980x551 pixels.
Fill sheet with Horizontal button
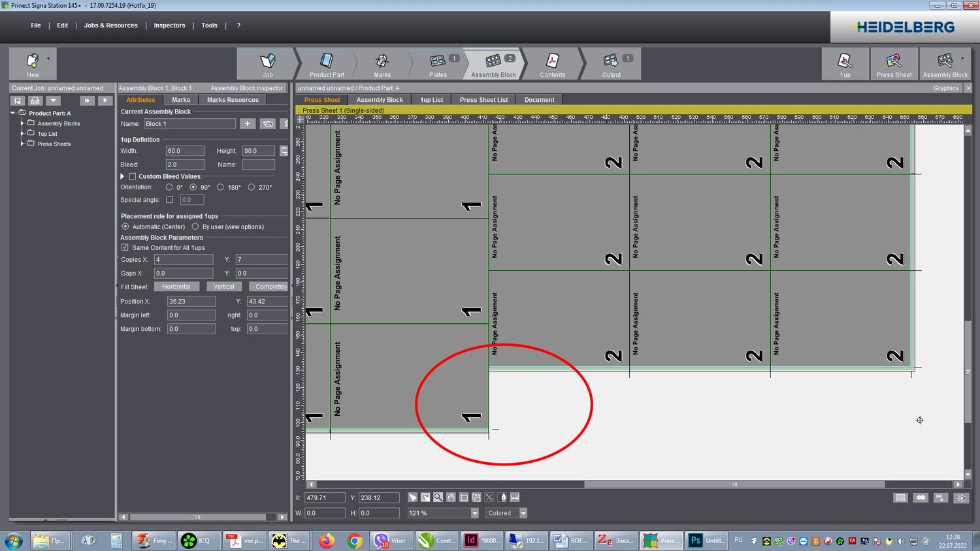point(176,287)
